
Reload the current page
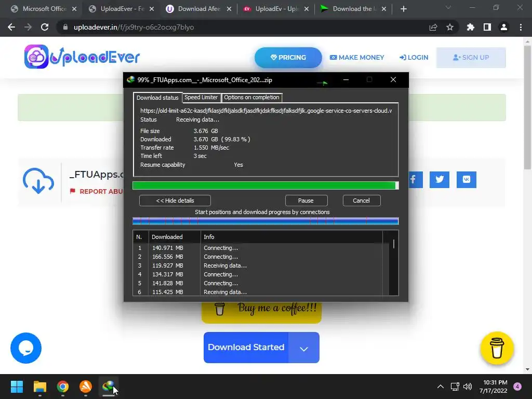45,27
